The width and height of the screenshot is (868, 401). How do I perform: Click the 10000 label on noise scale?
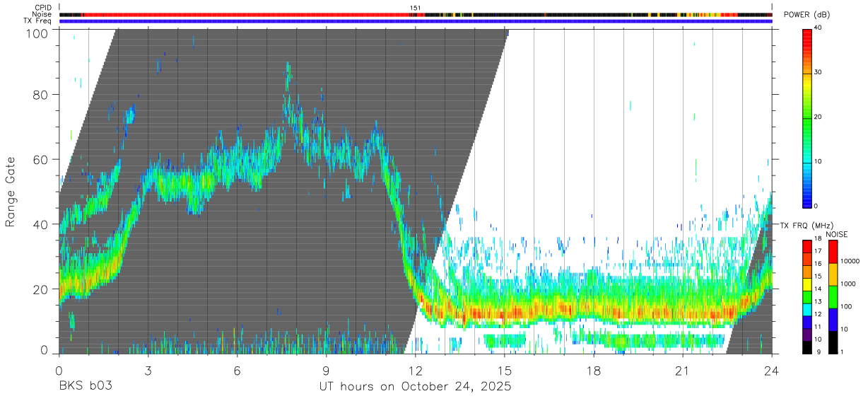pyautogui.click(x=852, y=262)
